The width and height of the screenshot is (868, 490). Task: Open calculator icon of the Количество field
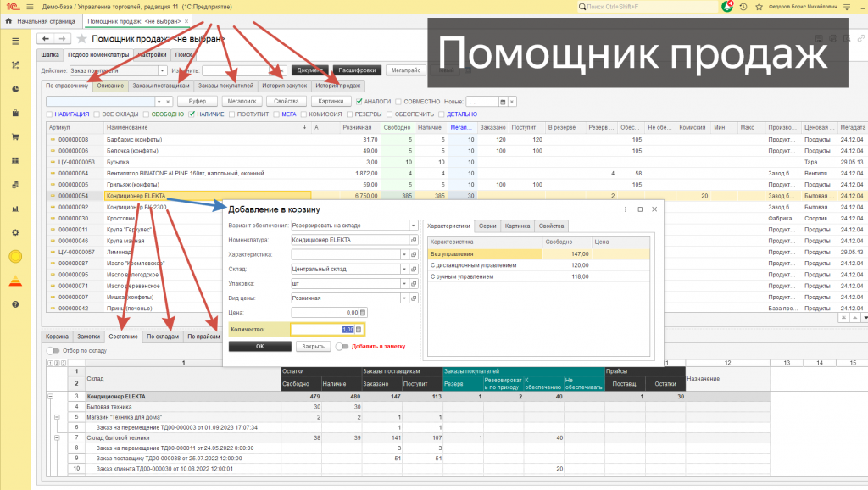click(x=359, y=330)
